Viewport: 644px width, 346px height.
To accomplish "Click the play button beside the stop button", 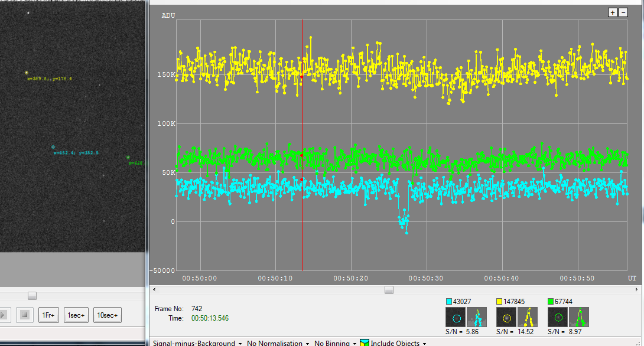I will pyautogui.click(x=4, y=315).
